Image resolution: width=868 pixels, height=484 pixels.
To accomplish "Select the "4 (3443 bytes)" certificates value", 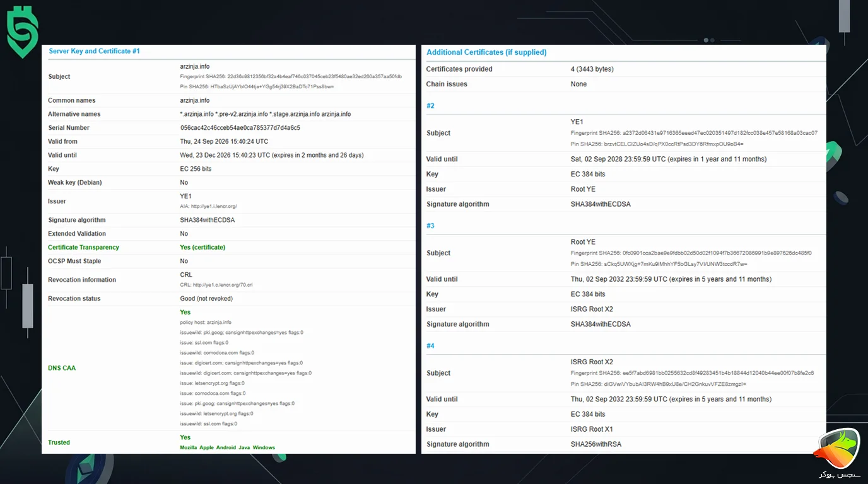I will (x=592, y=69).
